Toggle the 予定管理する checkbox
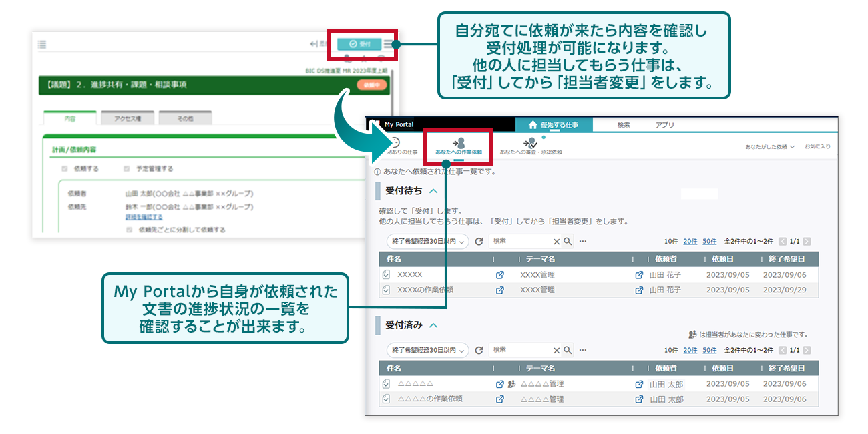This screenshot has width=868, height=434. coord(125,168)
